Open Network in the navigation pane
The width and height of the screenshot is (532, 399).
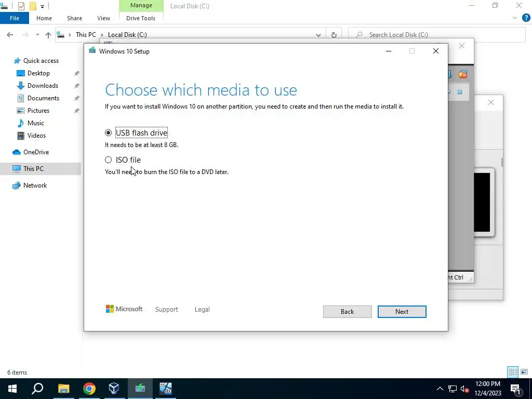(35, 185)
